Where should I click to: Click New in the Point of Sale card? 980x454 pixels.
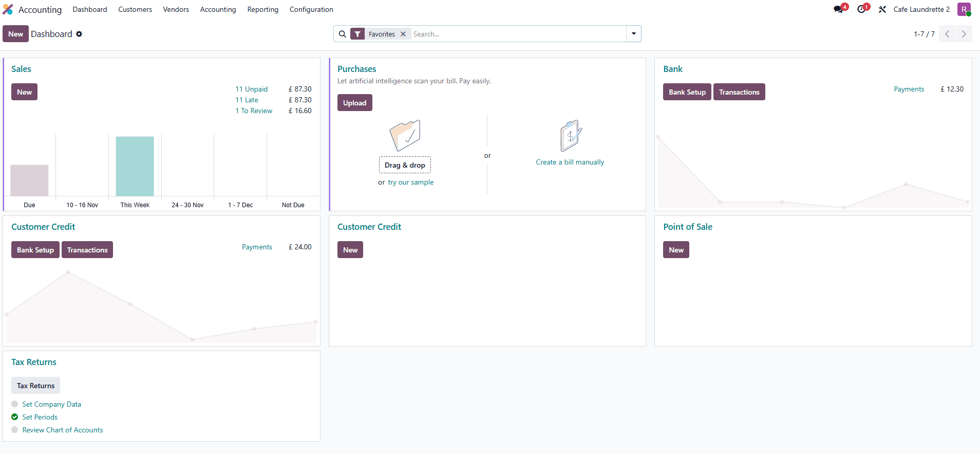pos(676,250)
